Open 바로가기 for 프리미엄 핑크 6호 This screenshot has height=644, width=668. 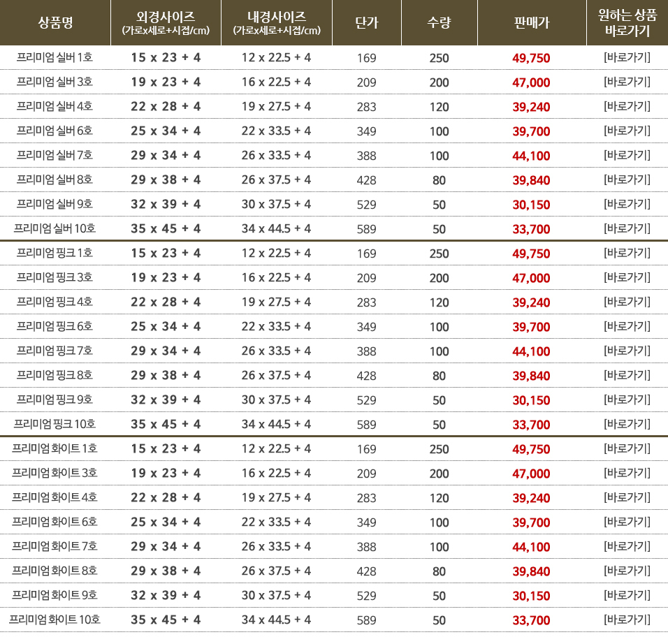pos(627,326)
